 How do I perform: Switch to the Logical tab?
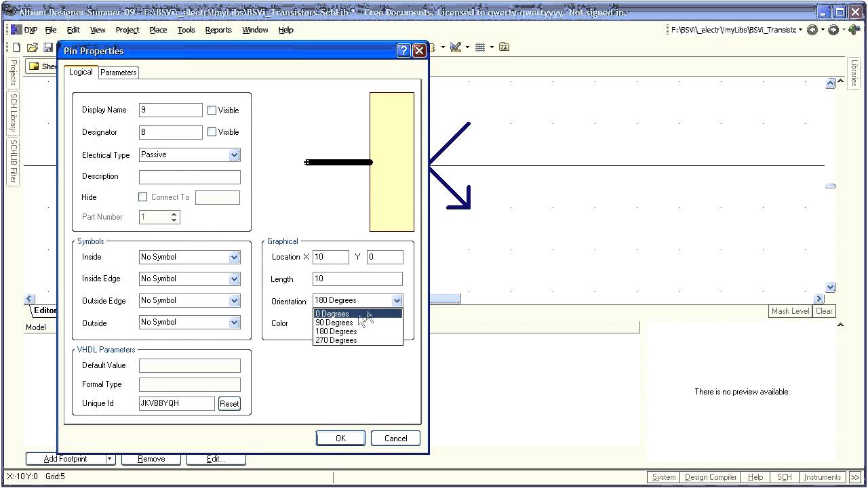coord(81,72)
